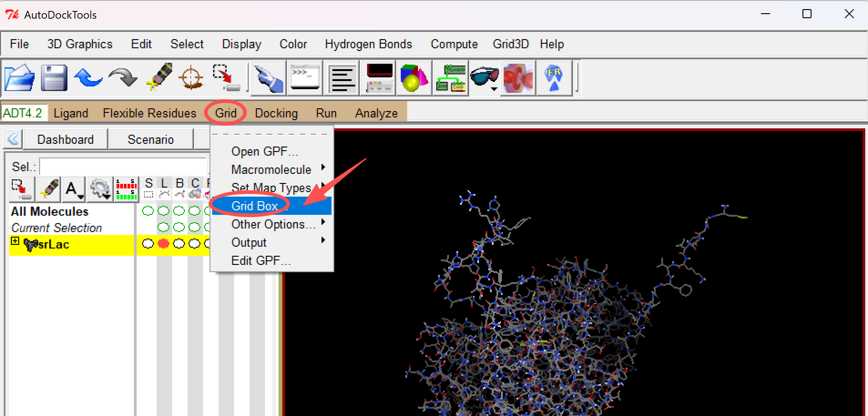Expand the Other Options submenu

[x=272, y=224]
